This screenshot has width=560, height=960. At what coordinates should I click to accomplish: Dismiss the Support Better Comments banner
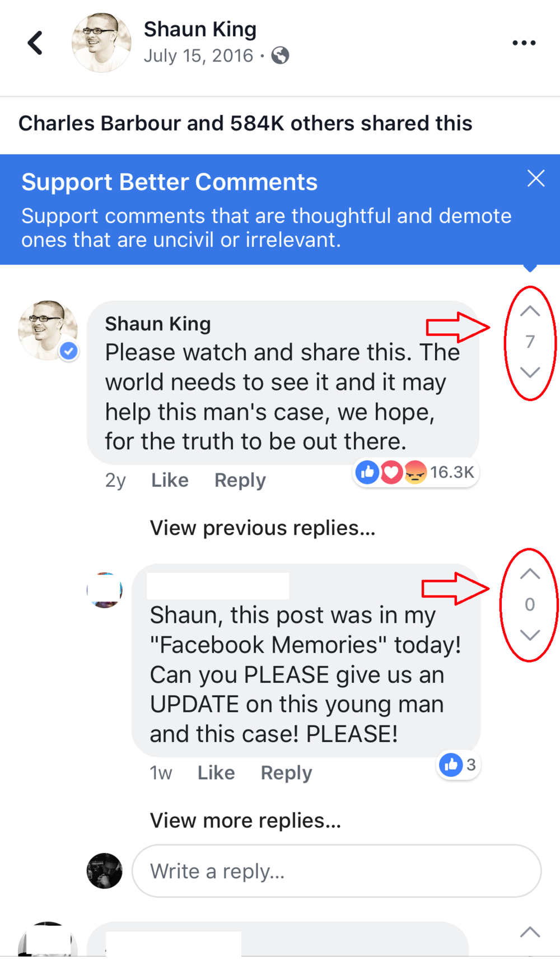pyautogui.click(x=536, y=179)
